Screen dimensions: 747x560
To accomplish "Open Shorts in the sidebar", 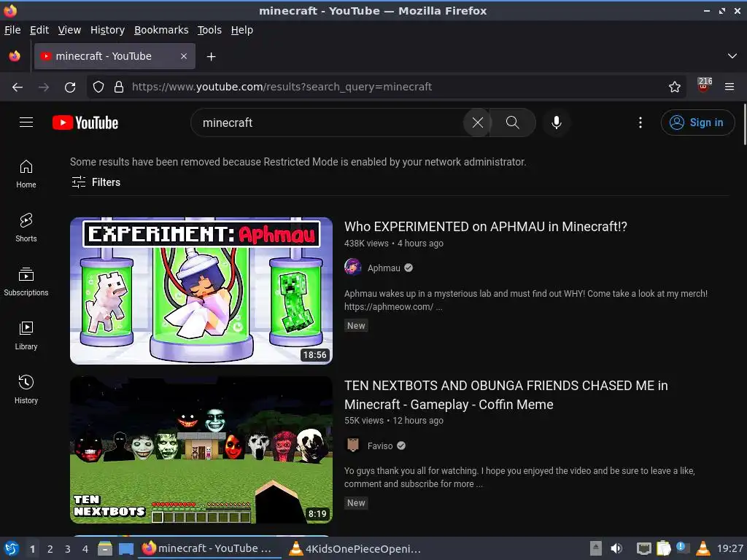I will tap(26, 227).
